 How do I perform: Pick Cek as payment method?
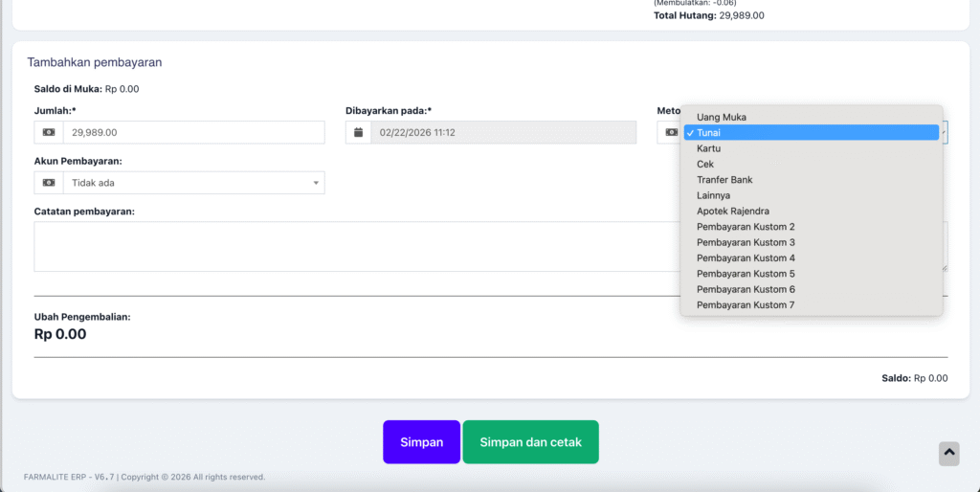(705, 165)
